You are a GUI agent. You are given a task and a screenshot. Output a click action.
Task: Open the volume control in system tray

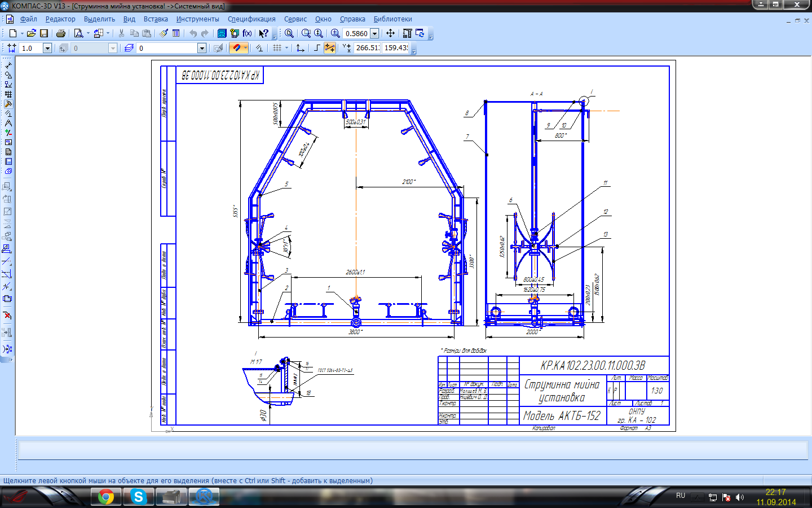pyautogui.click(x=740, y=497)
